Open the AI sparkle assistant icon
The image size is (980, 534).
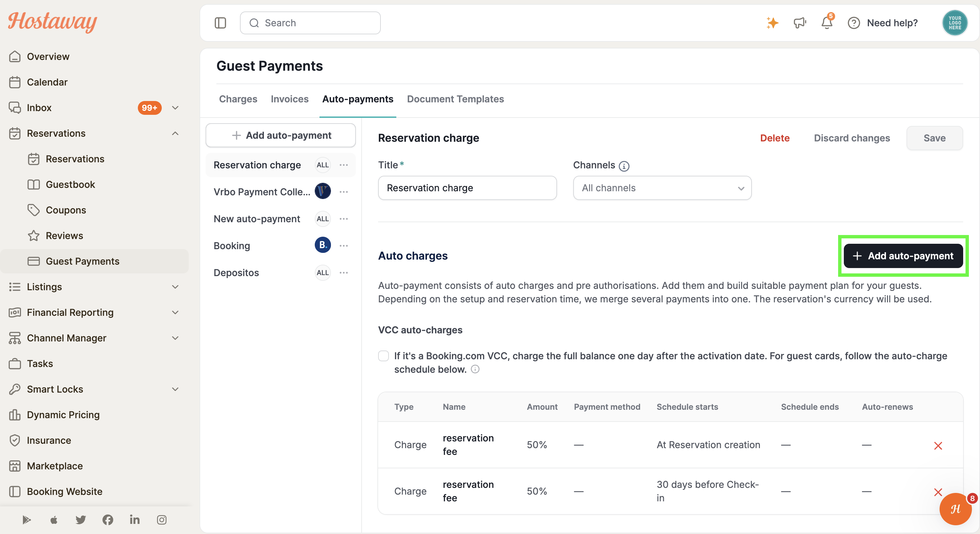click(x=772, y=23)
